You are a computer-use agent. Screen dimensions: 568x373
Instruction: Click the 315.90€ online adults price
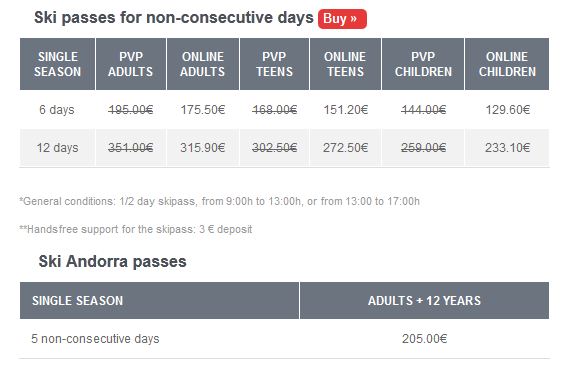(x=203, y=148)
